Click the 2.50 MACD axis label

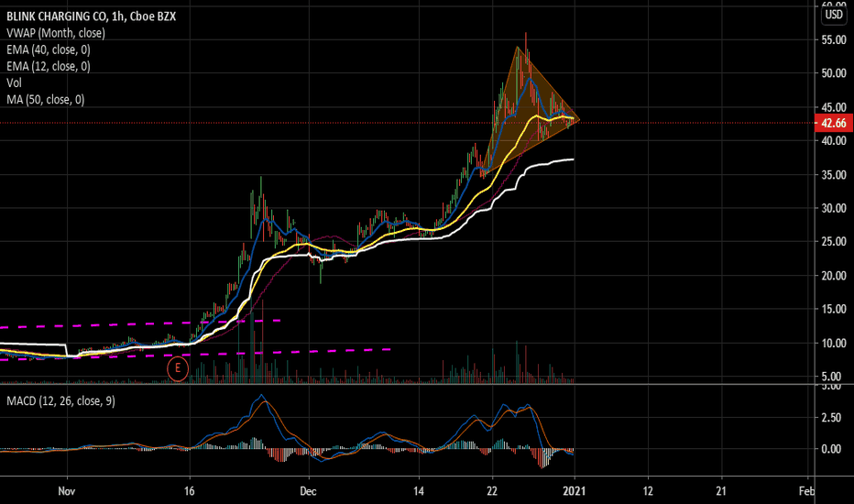[x=831, y=417]
